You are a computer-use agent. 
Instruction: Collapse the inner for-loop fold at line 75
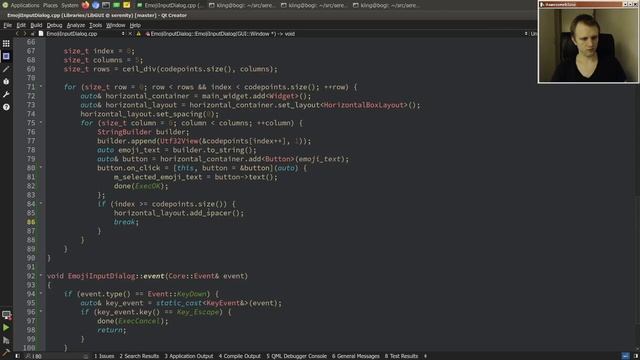(41, 122)
